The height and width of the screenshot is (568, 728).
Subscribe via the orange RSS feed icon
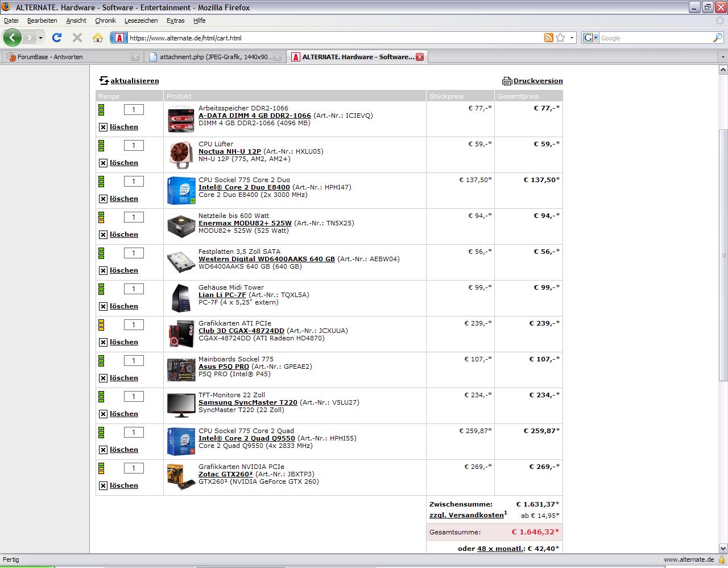coord(548,38)
